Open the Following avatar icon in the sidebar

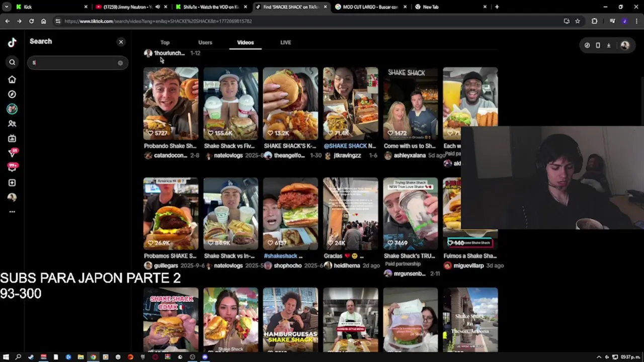12,109
